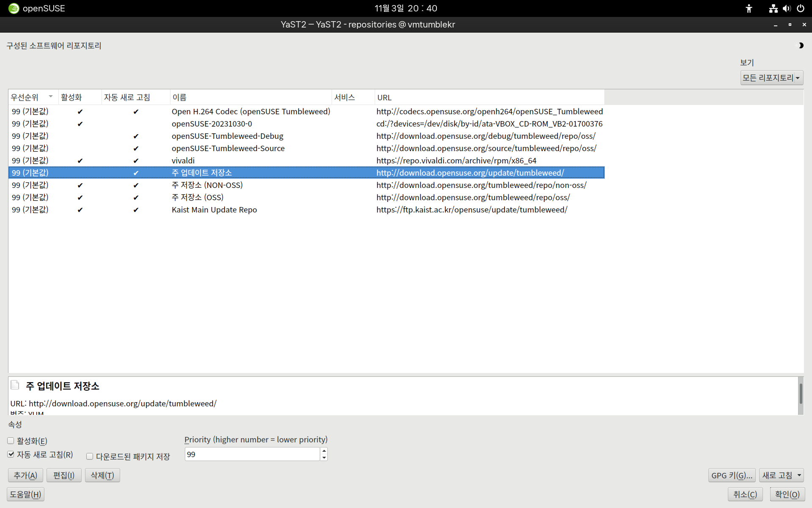Open the 모든 리포지토리 view dropdown
This screenshot has width=812, height=508.
tap(771, 78)
